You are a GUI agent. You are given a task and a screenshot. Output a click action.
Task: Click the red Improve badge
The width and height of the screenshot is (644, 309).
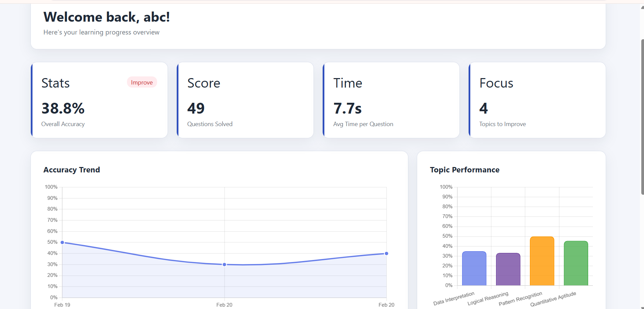pos(142,82)
